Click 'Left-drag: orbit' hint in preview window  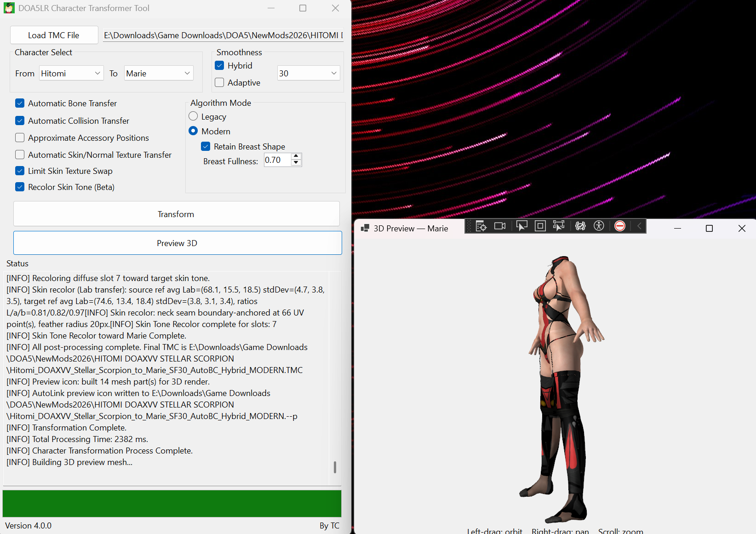click(495, 531)
